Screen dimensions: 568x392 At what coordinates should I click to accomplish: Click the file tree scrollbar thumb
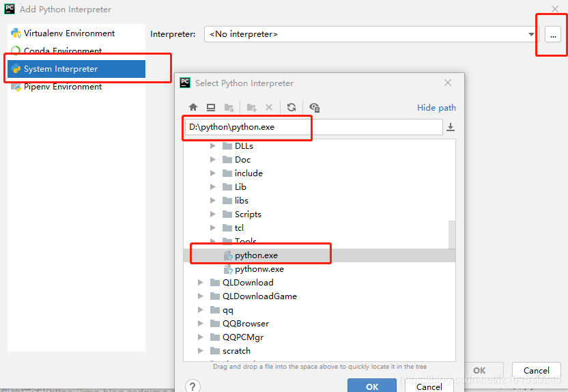point(452,234)
